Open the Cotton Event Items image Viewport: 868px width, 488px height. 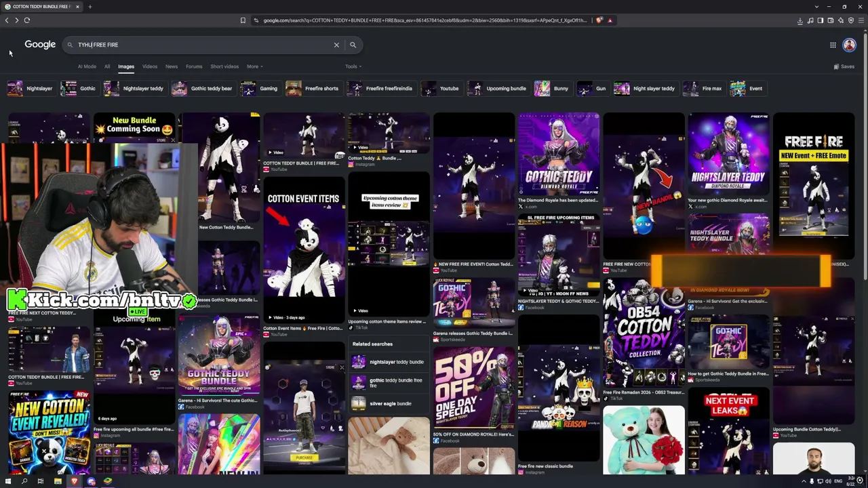tap(304, 249)
